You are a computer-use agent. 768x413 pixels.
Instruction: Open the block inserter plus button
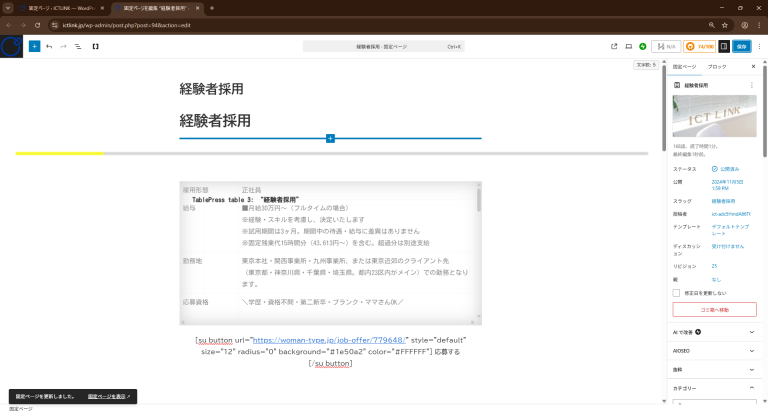point(34,46)
